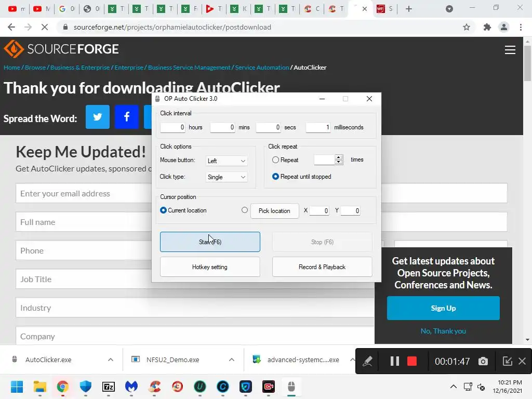The width and height of the screenshot is (532, 399).
Task: Open Windows Security shield in taskbar
Action: coord(86,387)
